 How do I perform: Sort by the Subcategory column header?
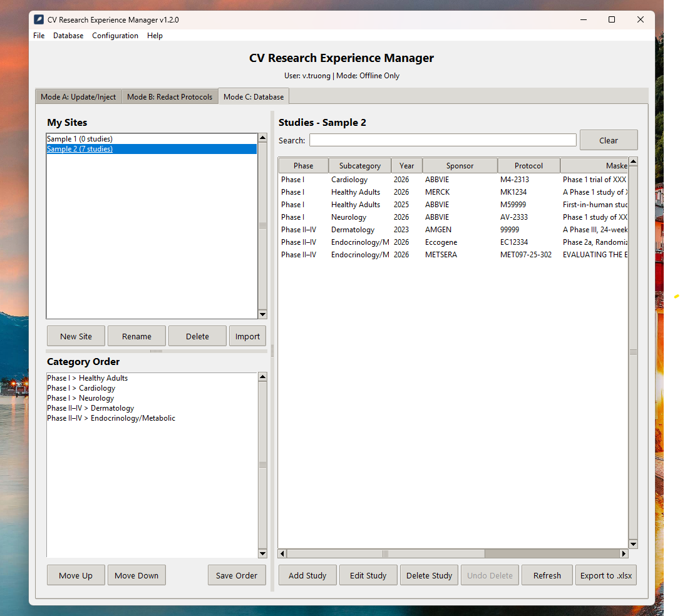click(x=360, y=166)
